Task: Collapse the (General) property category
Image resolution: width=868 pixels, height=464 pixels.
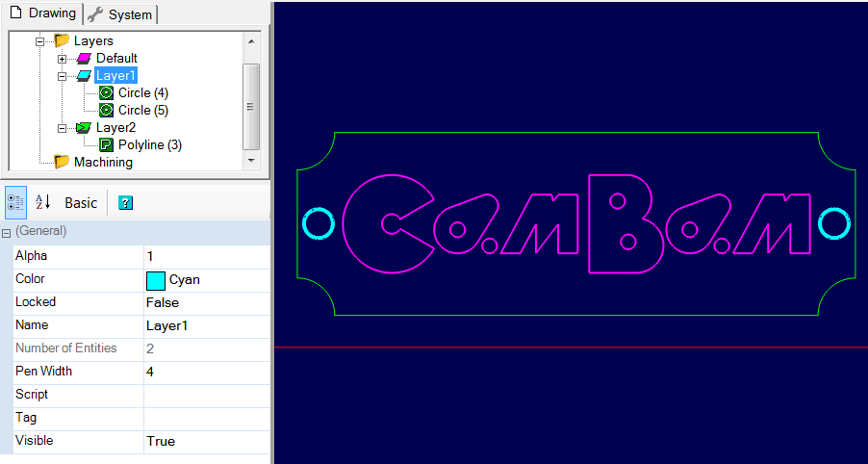Action: point(7,233)
